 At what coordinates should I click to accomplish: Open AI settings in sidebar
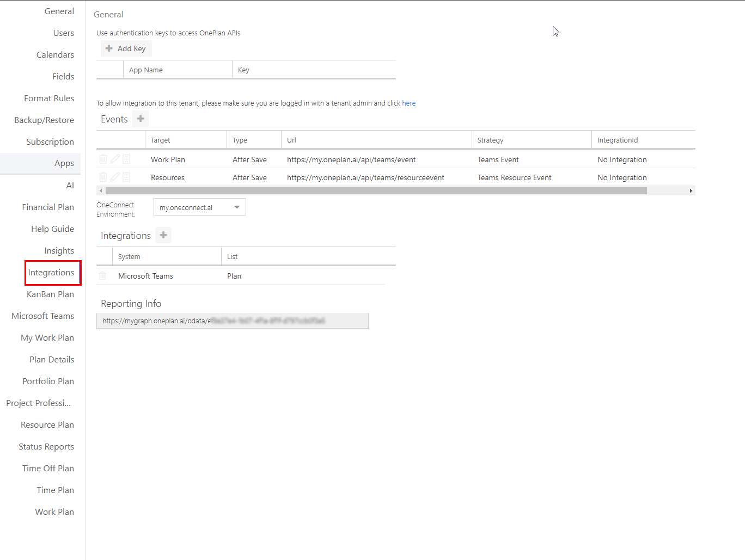70,186
